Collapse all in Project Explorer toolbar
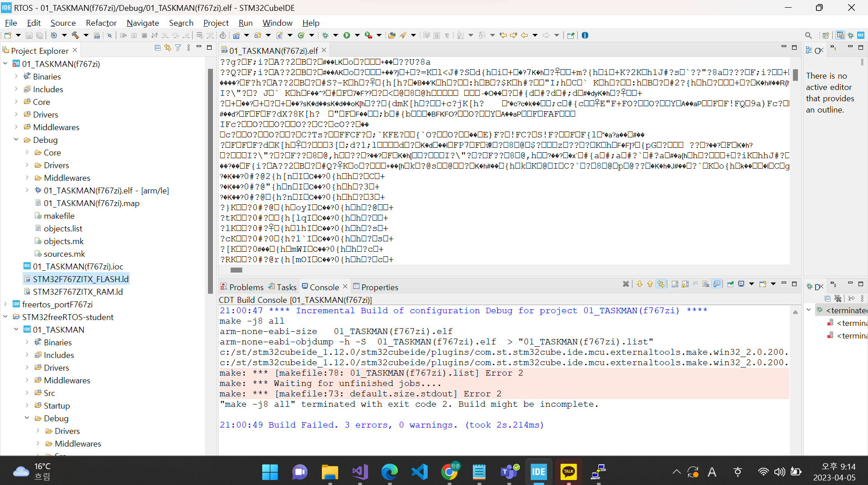 157,48
